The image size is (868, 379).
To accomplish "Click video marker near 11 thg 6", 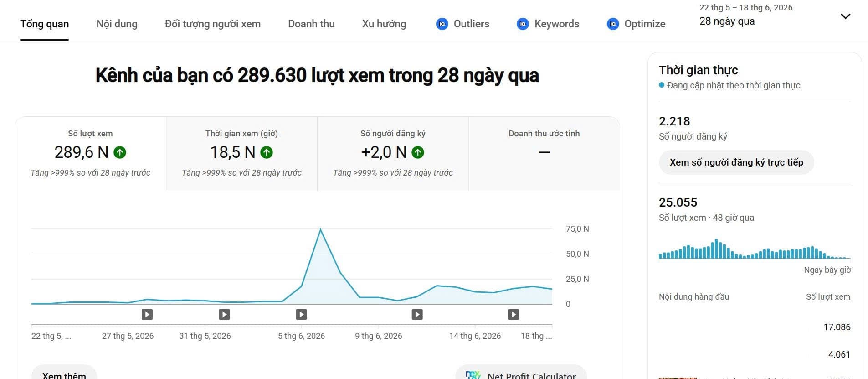I will (x=417, y=314).
